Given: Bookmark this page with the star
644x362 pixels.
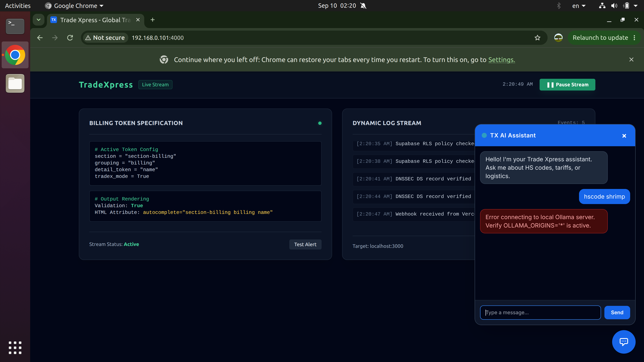Looking at the screenshot, I should pos(537,38).
